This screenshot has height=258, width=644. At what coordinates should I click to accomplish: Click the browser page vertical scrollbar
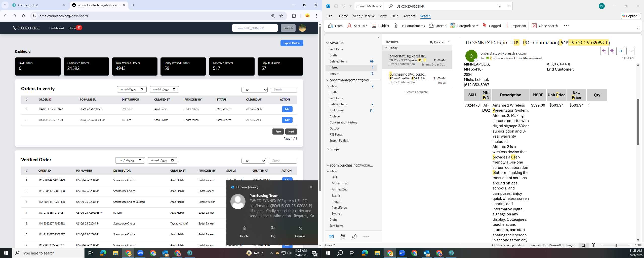[320, 108]
